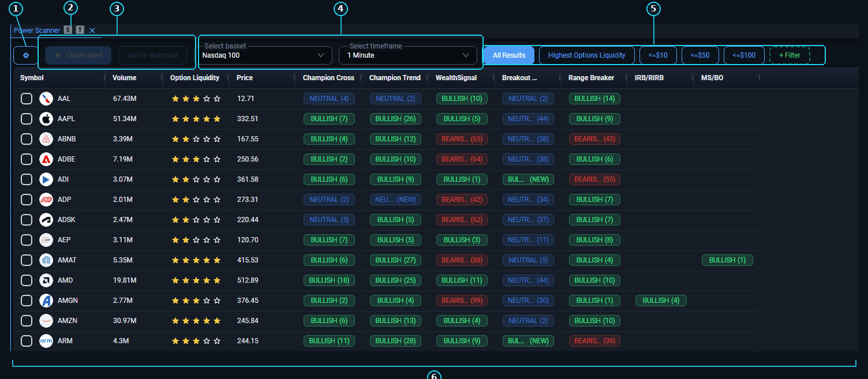Viewport: 868px width, 379px height.
Task: Tick the ADI row checkbox
Action: pos(27,179)
